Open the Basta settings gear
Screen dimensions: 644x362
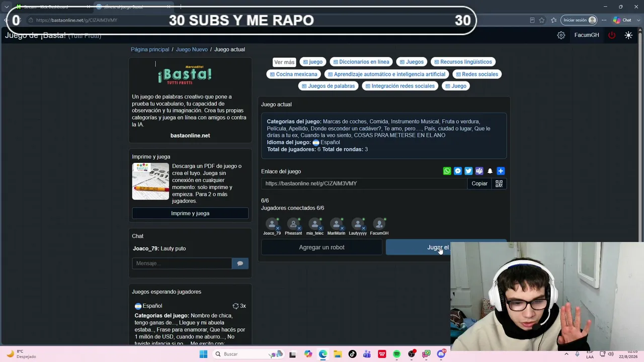pyautogui.click(x=561, y=35)
